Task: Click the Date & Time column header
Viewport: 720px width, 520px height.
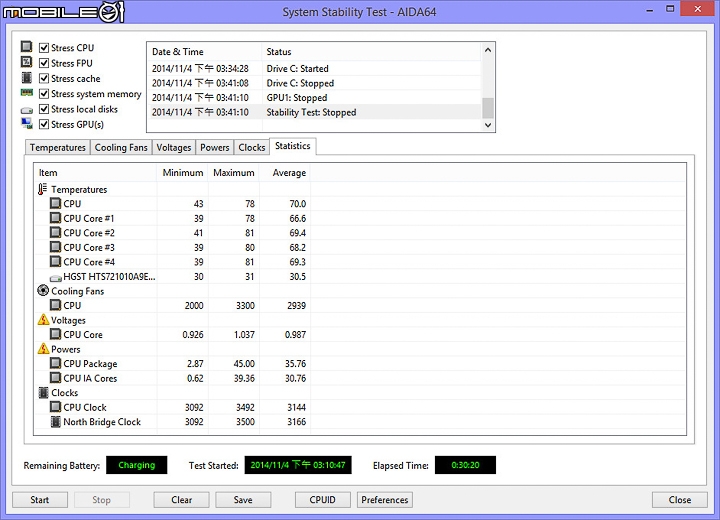Action: tap(204, 51)
